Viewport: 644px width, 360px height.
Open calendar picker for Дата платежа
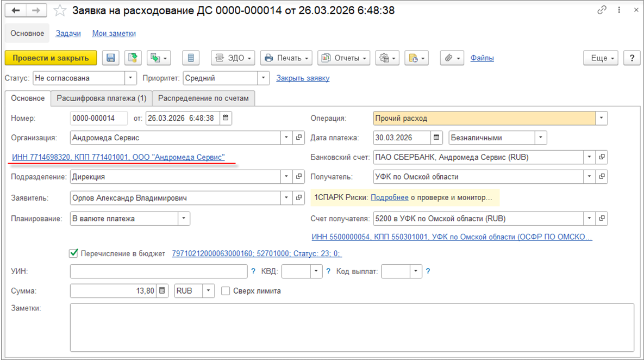point(436,138)
